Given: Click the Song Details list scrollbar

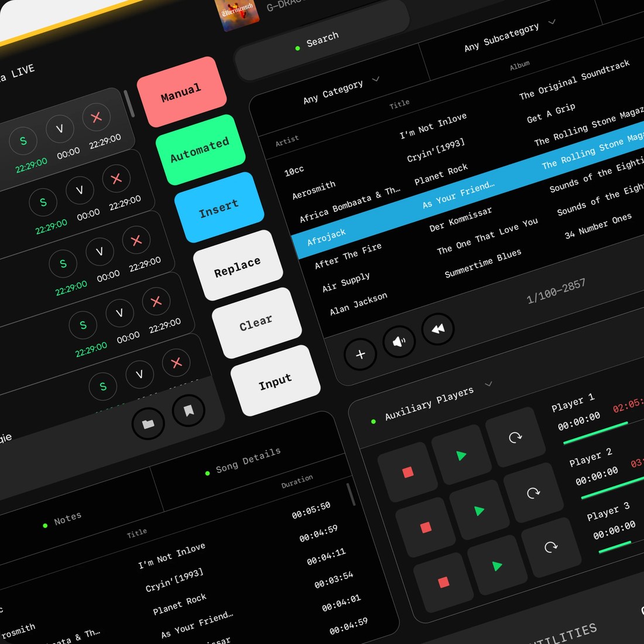Looking at the screenshot, I should [351, 495].
